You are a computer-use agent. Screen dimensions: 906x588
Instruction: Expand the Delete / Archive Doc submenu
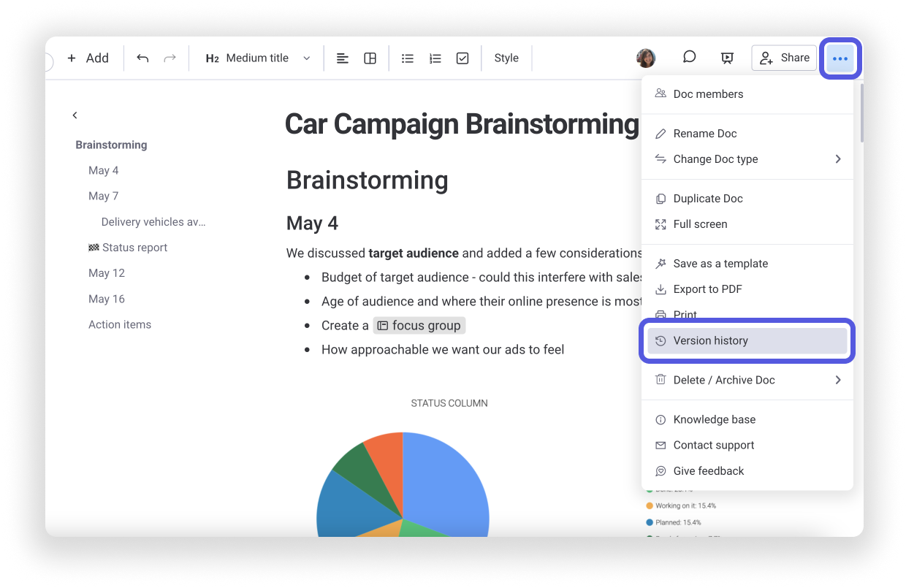tap(747, 380)
